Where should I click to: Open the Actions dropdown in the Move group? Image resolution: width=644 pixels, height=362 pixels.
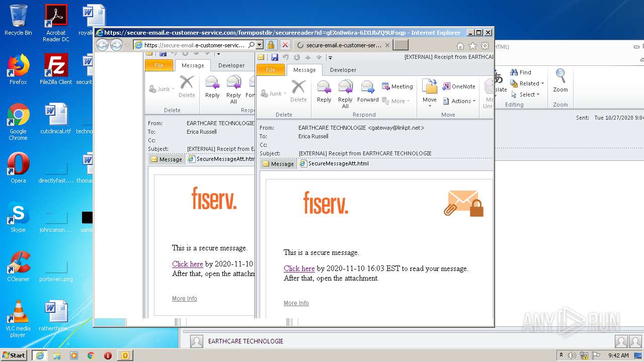pos(459,101)
